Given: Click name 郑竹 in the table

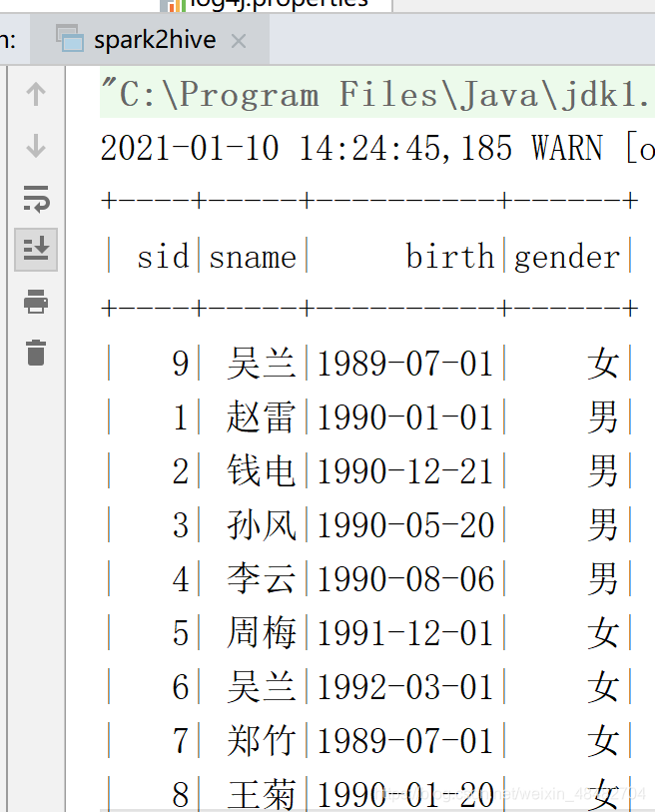Looking at the screenshot, I should click(261, 740).
